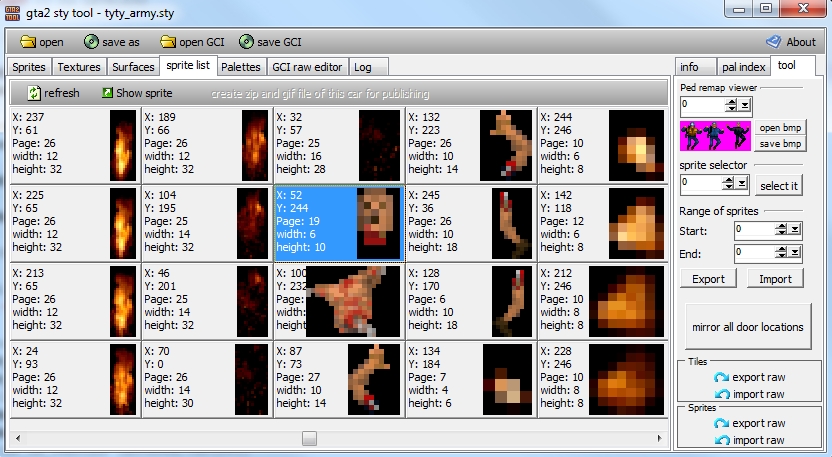832x457 pixels.
Task: Open the Ped remap viewer dropdown
Action: click(x=744, y=104)
